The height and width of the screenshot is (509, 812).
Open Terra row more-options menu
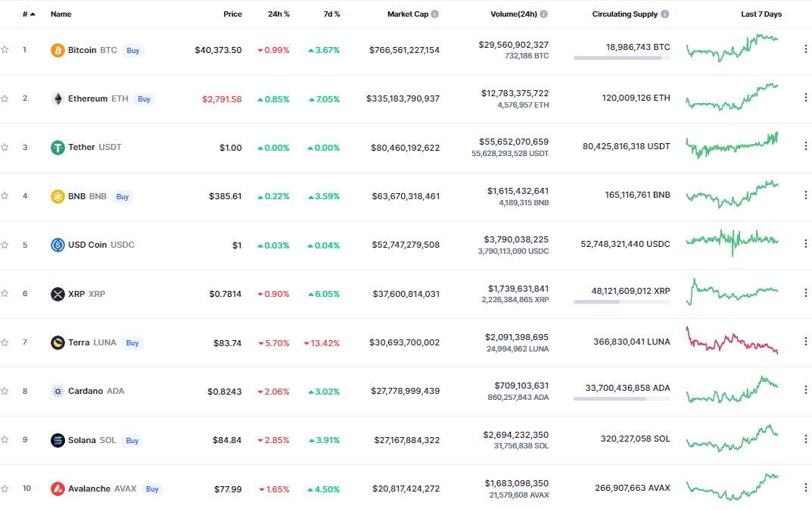pos(805,341)
